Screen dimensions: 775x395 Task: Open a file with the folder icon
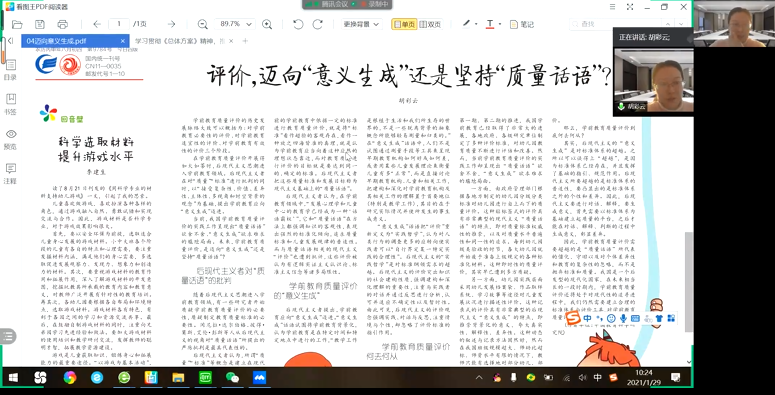(17, 24)
